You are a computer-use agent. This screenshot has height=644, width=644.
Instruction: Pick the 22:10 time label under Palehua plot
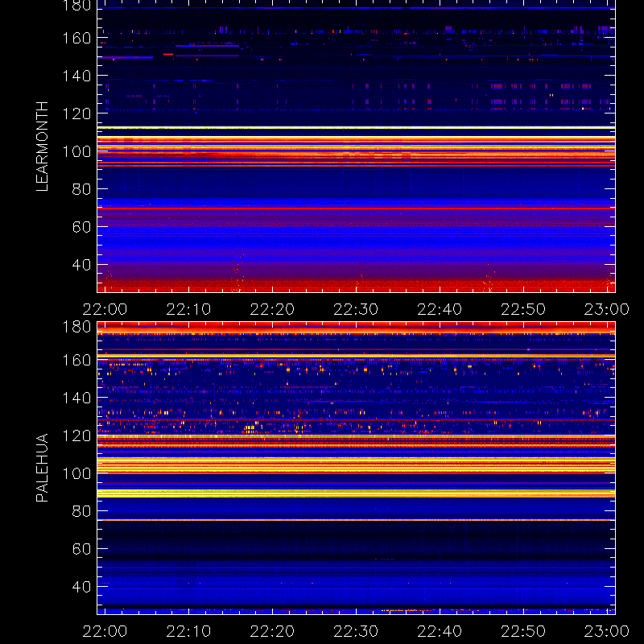click(188, 631)
